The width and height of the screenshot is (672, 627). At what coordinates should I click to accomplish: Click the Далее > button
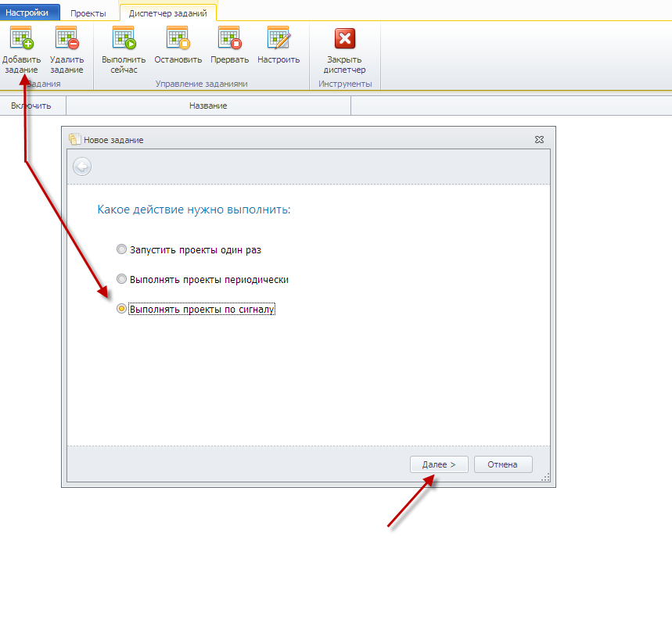tap(439, 464)
